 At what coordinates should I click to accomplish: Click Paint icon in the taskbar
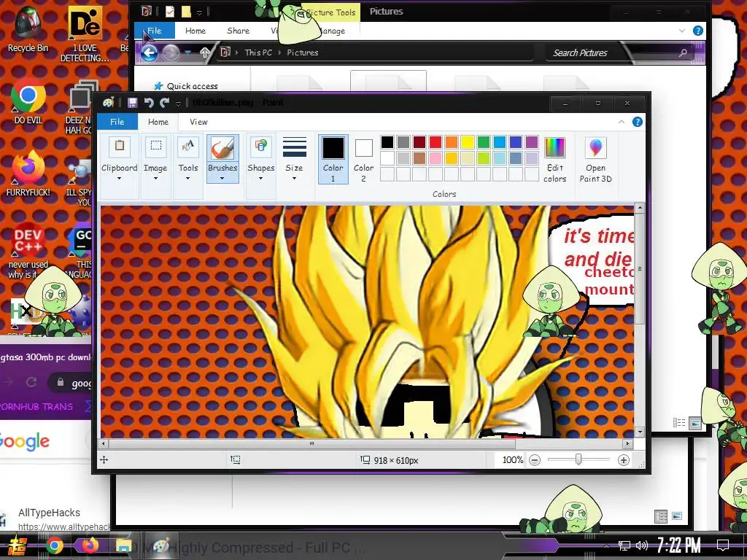161,545
